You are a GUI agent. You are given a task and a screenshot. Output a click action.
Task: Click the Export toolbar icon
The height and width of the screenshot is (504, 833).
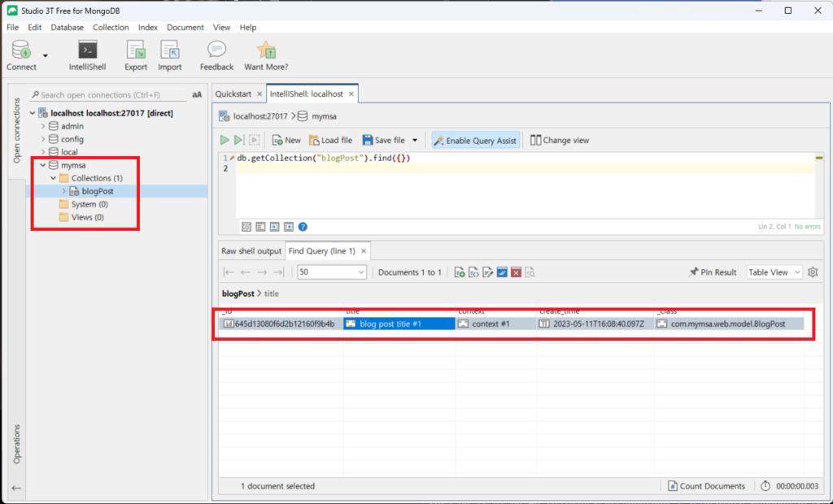(136, 50)
